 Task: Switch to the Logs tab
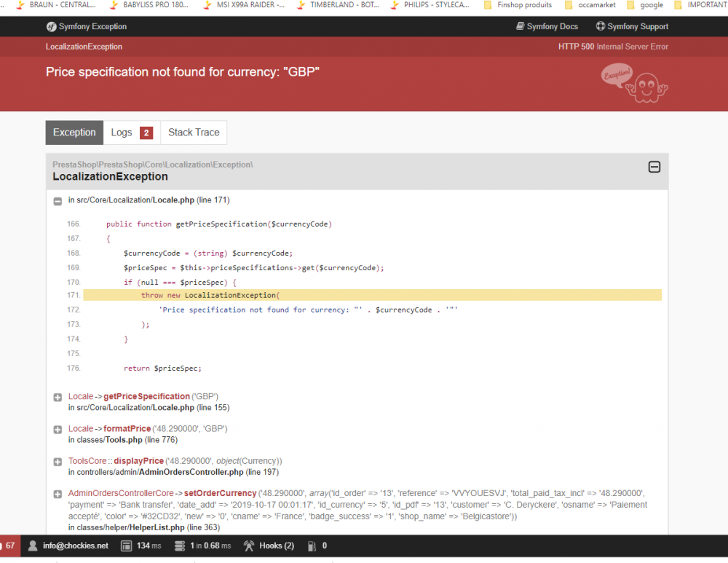pos(131,133)
